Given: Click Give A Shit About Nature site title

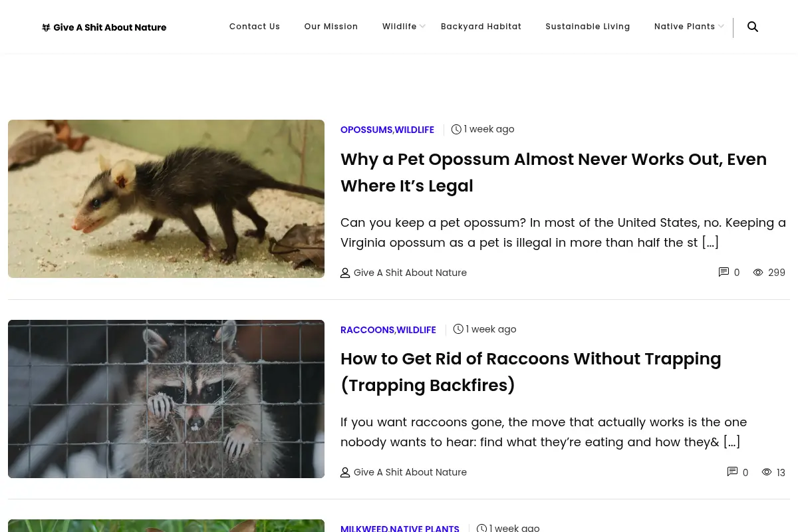Looking at the screenshot, I should point(110,28).
